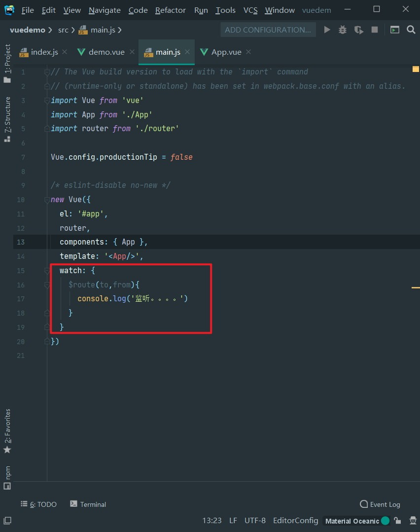420x532 pixels.
Task: Open the npm tool window
Action: tap(7, 478)
